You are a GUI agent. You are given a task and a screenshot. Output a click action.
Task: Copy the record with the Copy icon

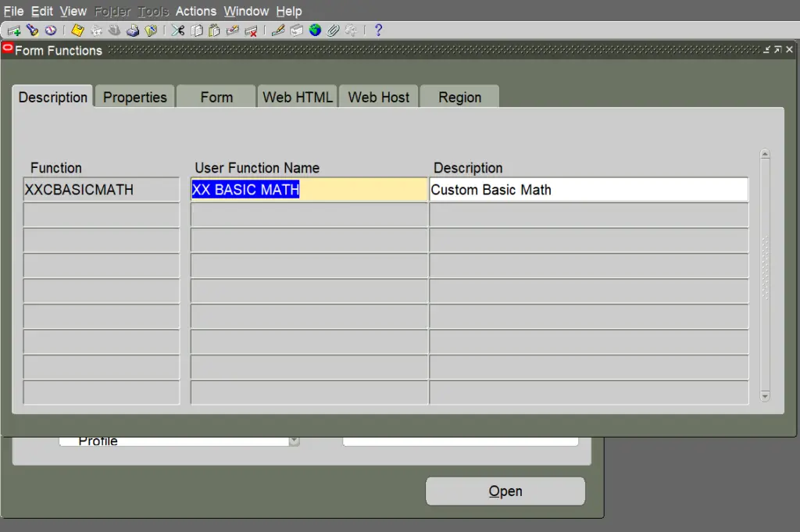point(196,30)
